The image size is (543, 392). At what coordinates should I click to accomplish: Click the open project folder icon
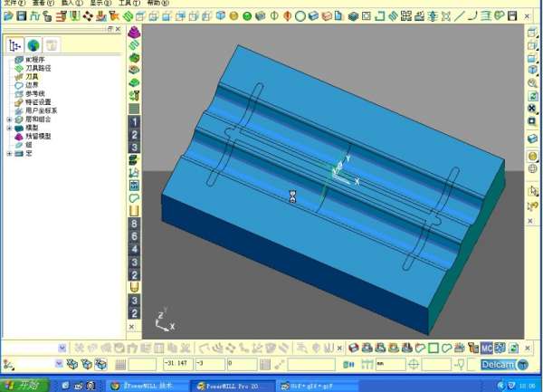coord(8,16)
